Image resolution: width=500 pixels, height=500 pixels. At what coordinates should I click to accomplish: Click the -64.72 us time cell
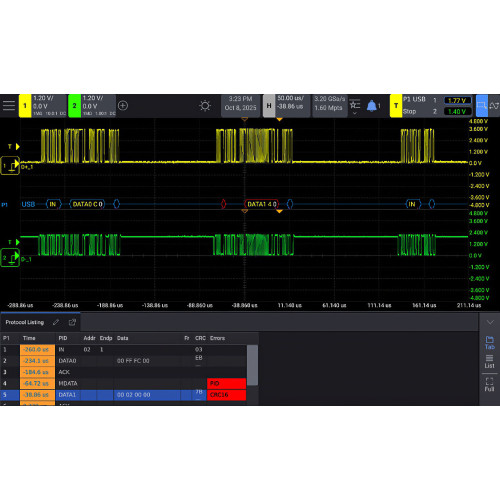(37, 383)
